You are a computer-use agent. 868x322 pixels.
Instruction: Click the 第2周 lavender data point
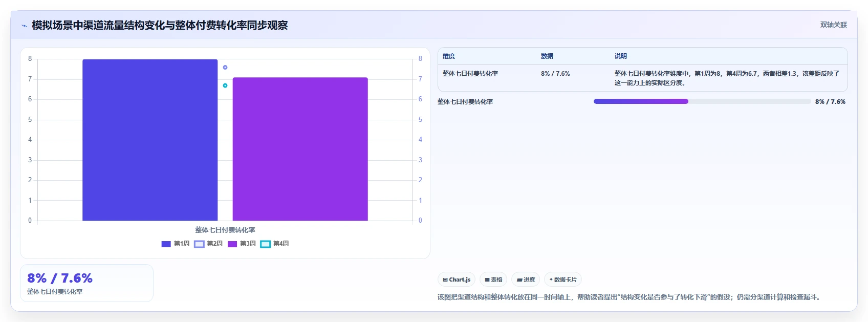click(225, 67)
